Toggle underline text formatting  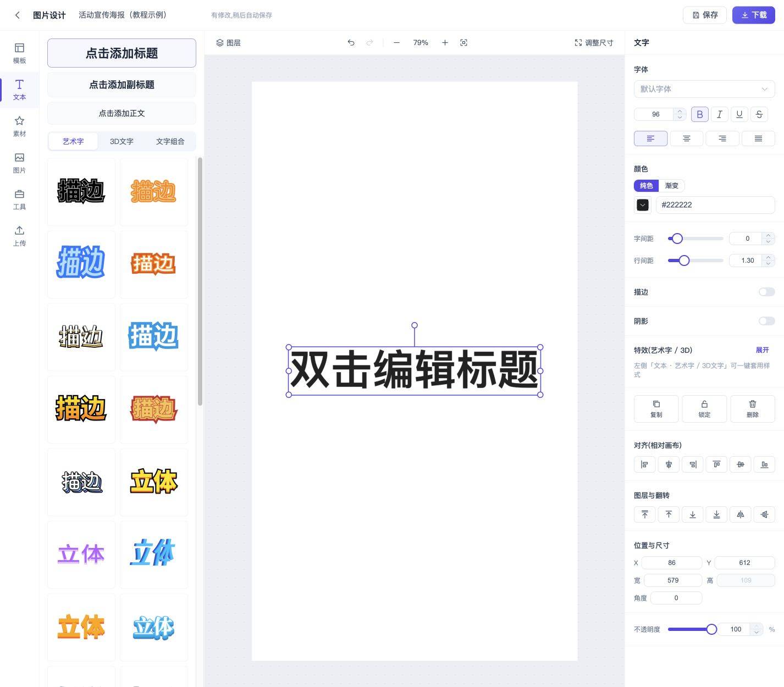(739, 114)
